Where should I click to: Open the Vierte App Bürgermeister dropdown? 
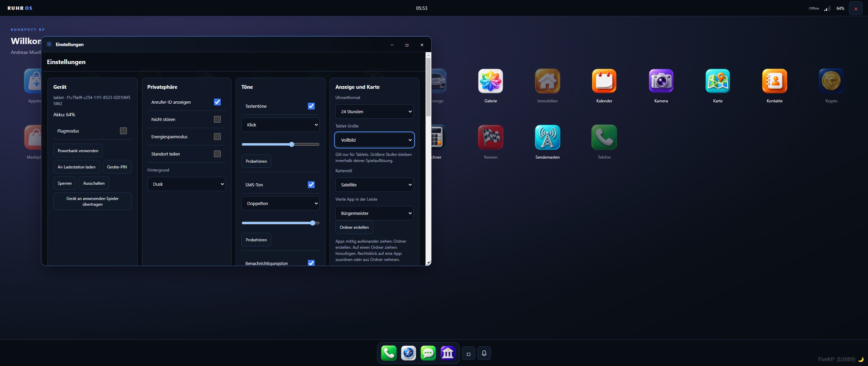tap(374, 213)
